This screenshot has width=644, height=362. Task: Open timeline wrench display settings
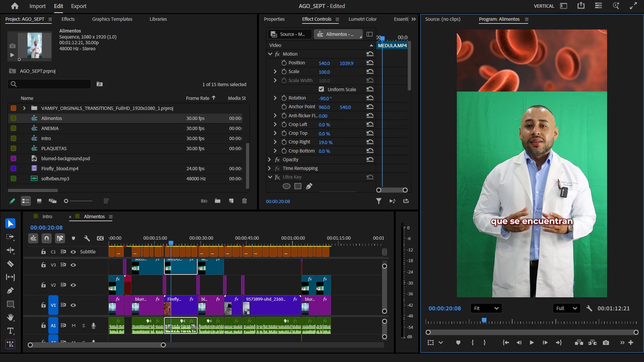pyautogui.click(x=87, y=238)
